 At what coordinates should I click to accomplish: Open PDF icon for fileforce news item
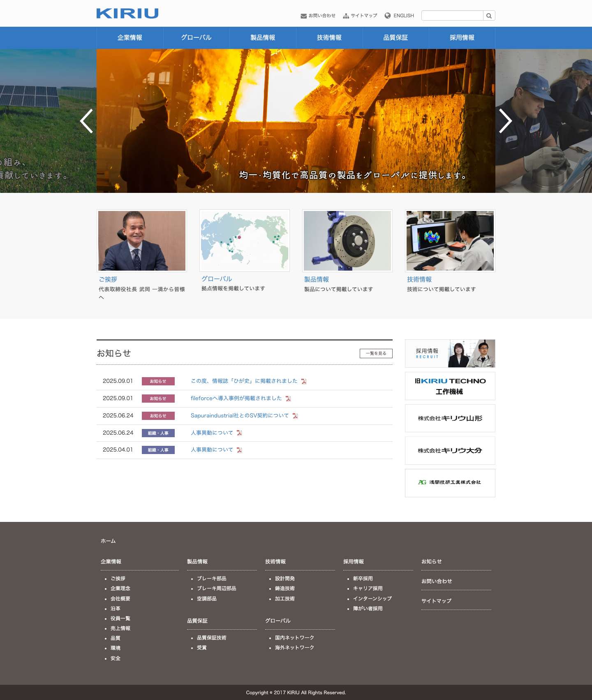click(288, 399)
